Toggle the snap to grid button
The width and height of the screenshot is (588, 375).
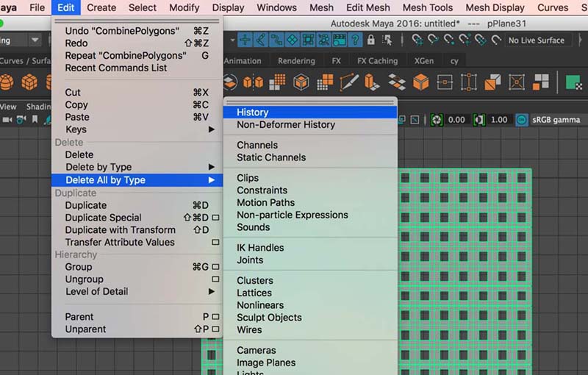pos(244,40)
